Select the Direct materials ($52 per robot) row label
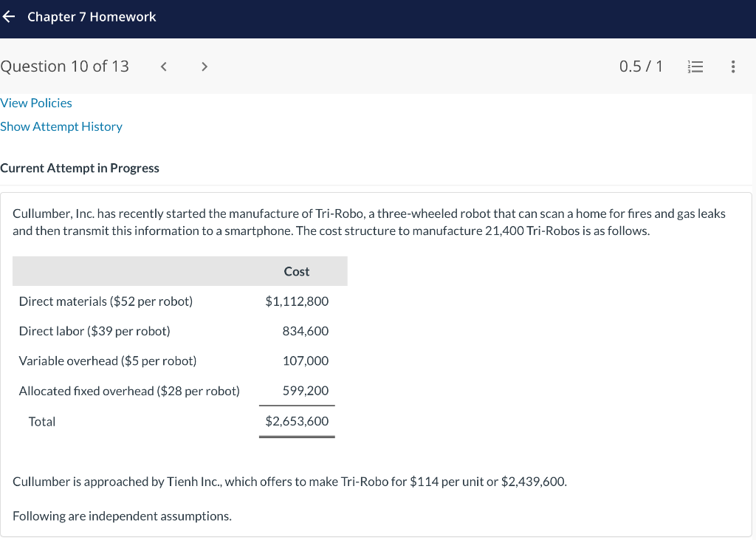756x540 pixels. (106, 301)
